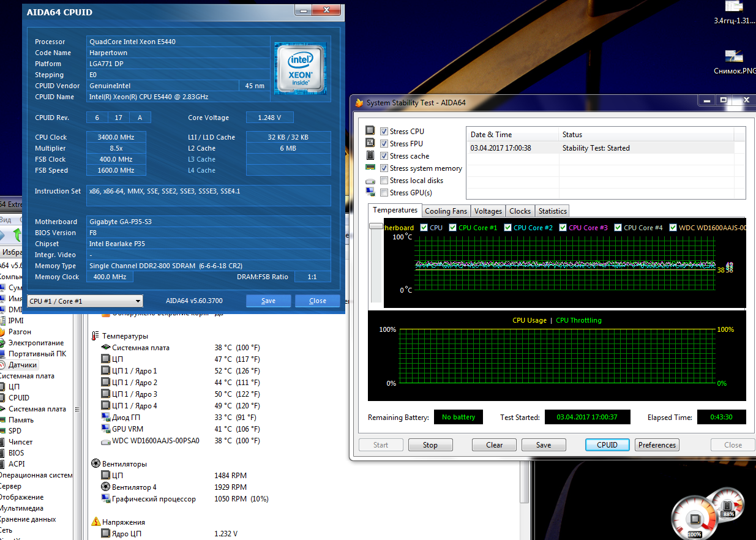Toggle the CPU Core #3 graph checkbox
756x540 pixels.
562,228
